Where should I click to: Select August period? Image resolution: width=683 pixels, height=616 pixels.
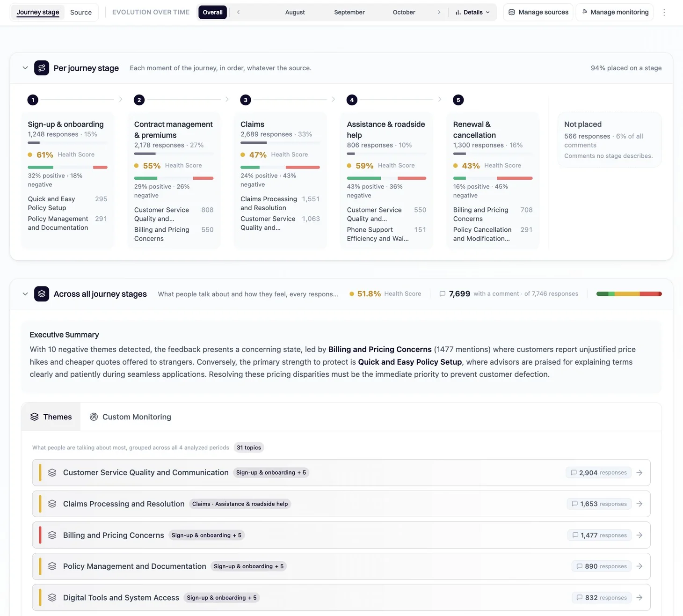click(295, 12)
